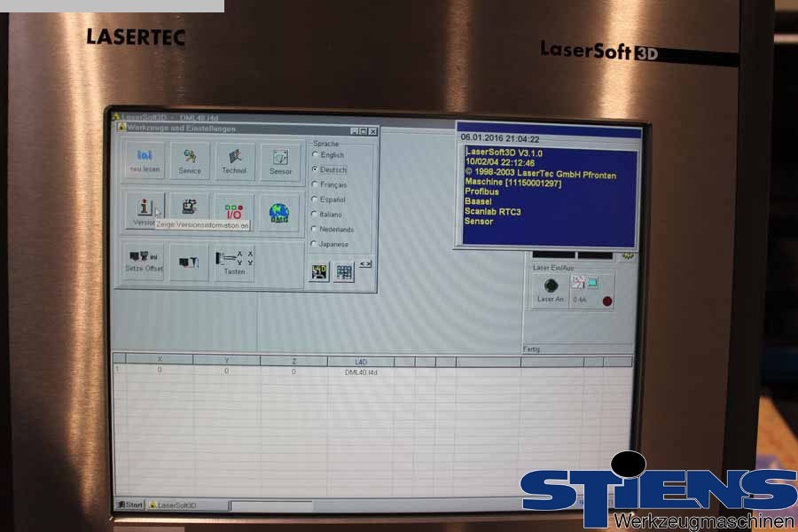Screen dimensions: 798x532
Task: Open the Windows Start menu
Action: click(130, 505)
